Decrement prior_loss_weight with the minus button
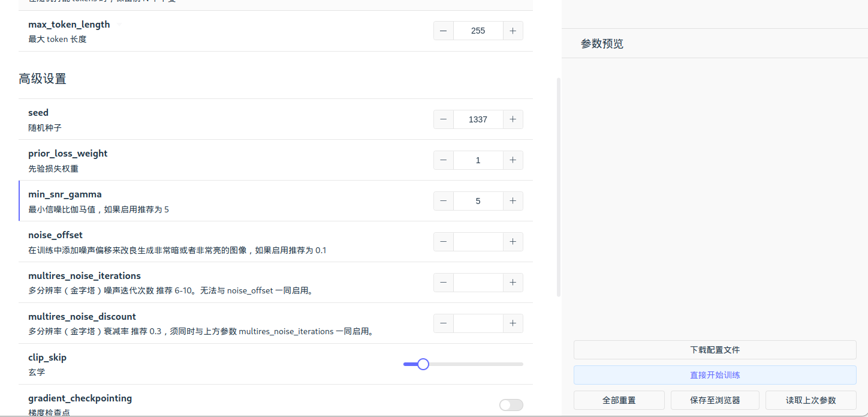The width and height of the screenshot is (868, 417). (x=443, y=160)
